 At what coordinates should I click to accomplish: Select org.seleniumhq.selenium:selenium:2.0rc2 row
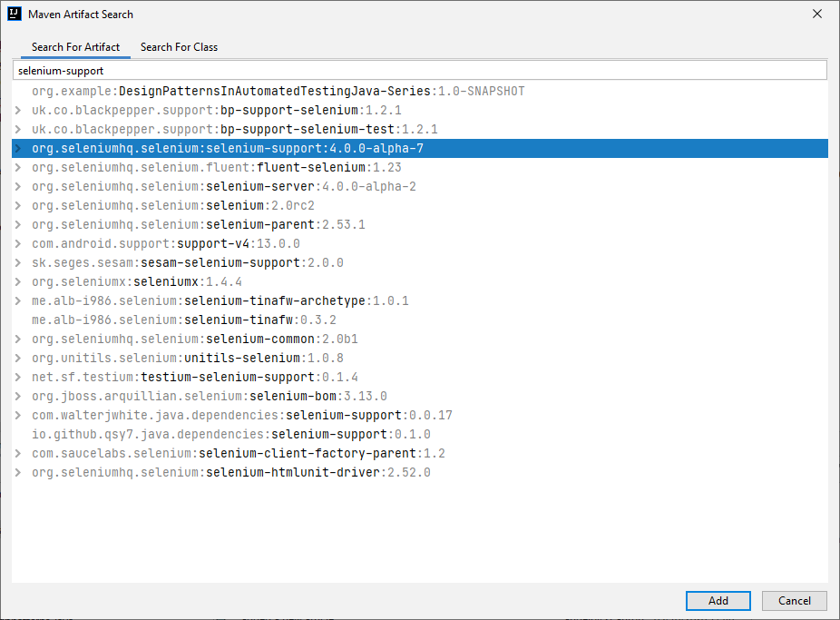click(420, 205)
